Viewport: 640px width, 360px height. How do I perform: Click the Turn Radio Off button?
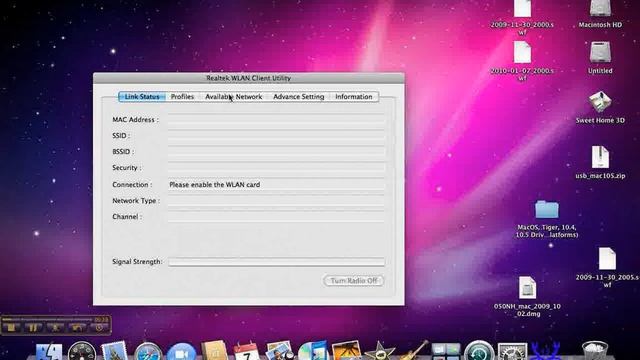(x=353, y=281)
